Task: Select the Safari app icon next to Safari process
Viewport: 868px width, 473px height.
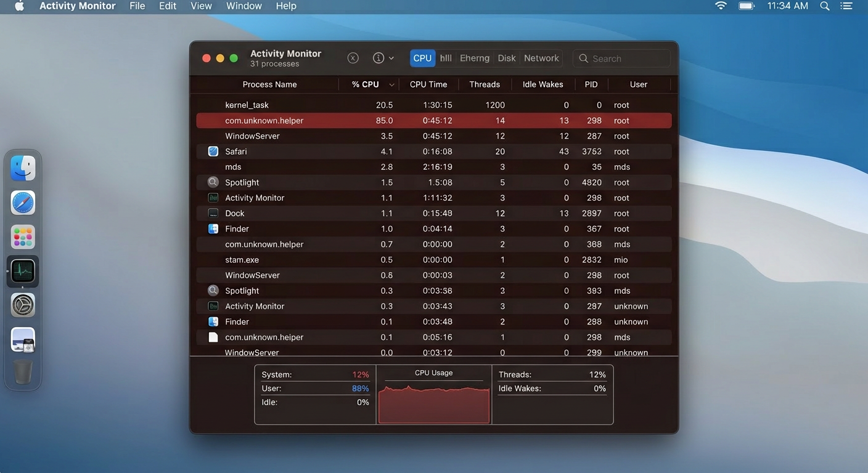Action: click(213, 151)
